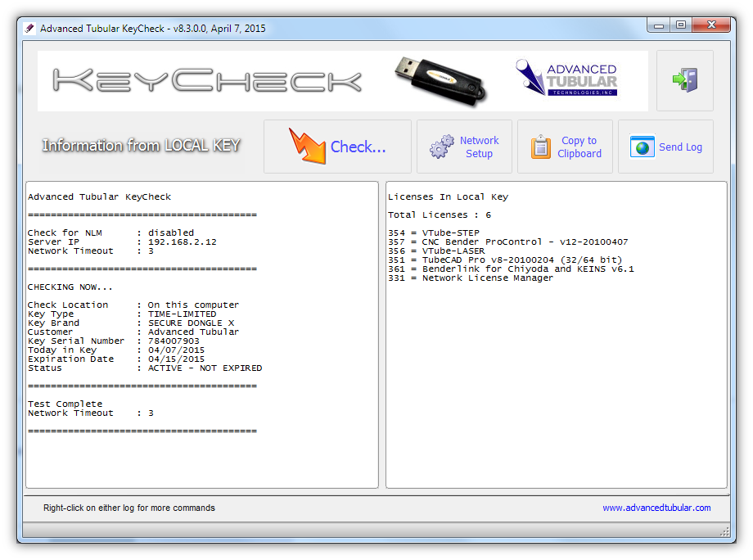Click the orange arrow Check icon
Image resolution: width=753 pixels, height=560 pixels.
click(306, 147)
